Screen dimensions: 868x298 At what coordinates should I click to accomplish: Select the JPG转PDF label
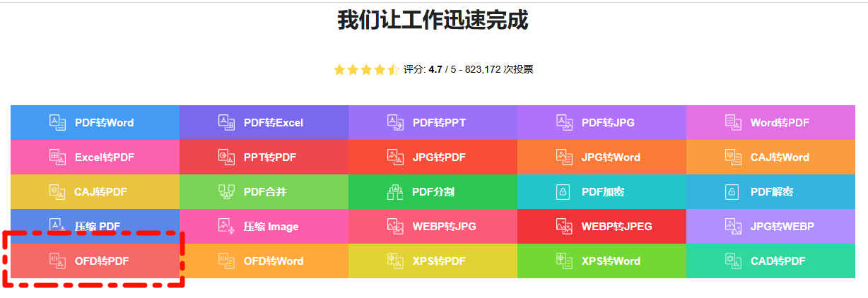(439, 157)
